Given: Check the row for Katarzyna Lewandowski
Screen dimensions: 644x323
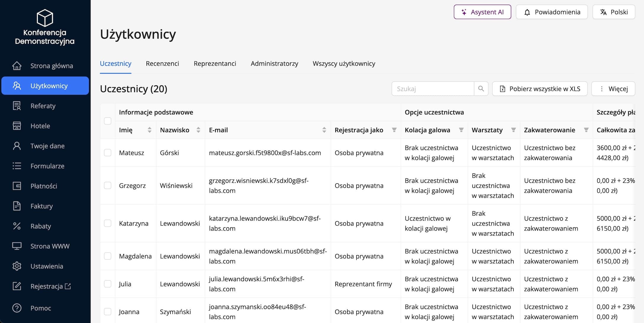Looking at the screenshot, I should (108, 223).
